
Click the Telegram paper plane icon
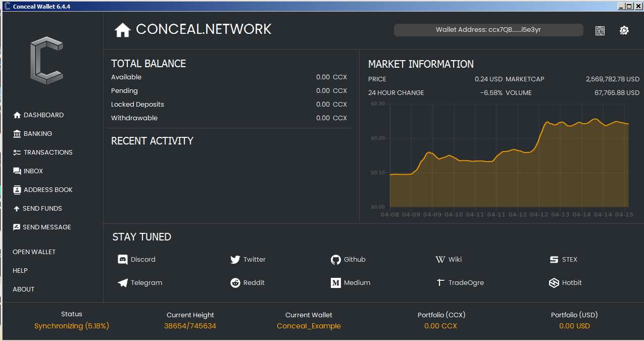pyautogui.click(x=122, y=283)
